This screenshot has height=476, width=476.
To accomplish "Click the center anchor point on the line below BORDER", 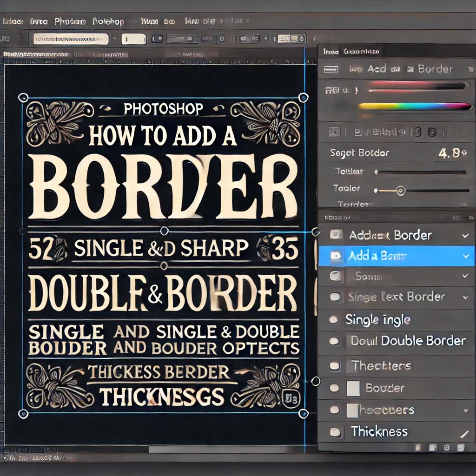I will tap(164, 231).
